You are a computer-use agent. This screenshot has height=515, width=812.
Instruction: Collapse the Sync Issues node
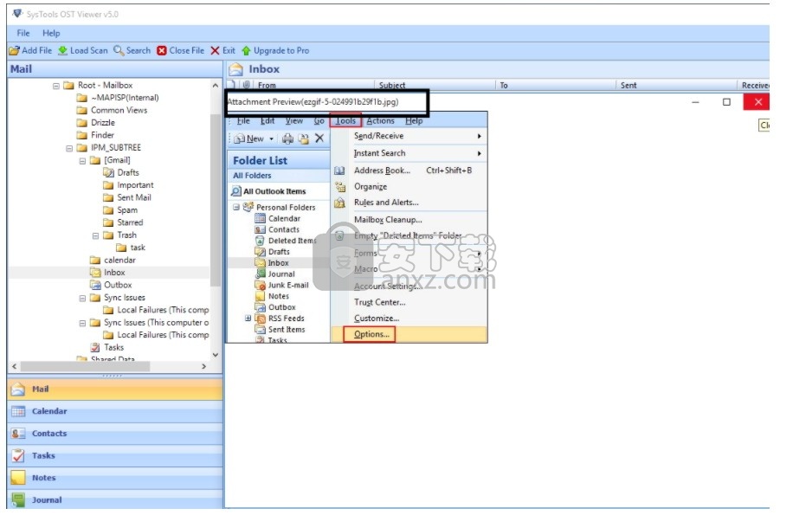(x=82, y=299)
